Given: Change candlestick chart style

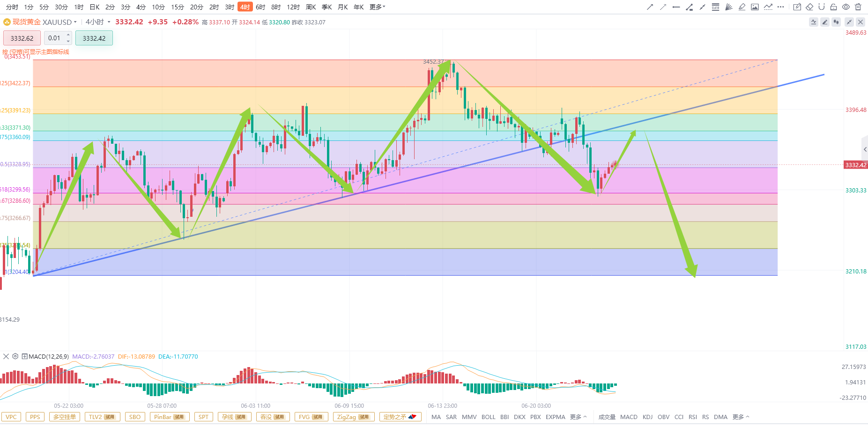Looking at the screenshot, I should pos(836,22).
